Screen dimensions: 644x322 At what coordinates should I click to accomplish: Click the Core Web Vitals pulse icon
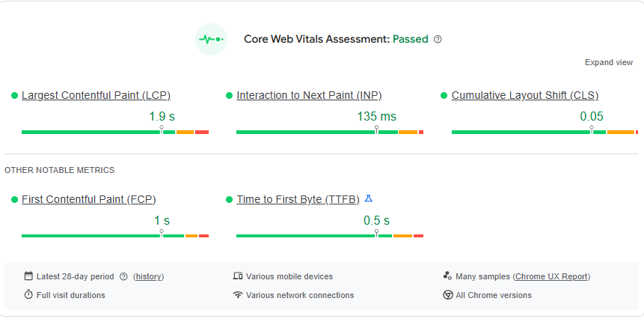click(x=211, y=39)
